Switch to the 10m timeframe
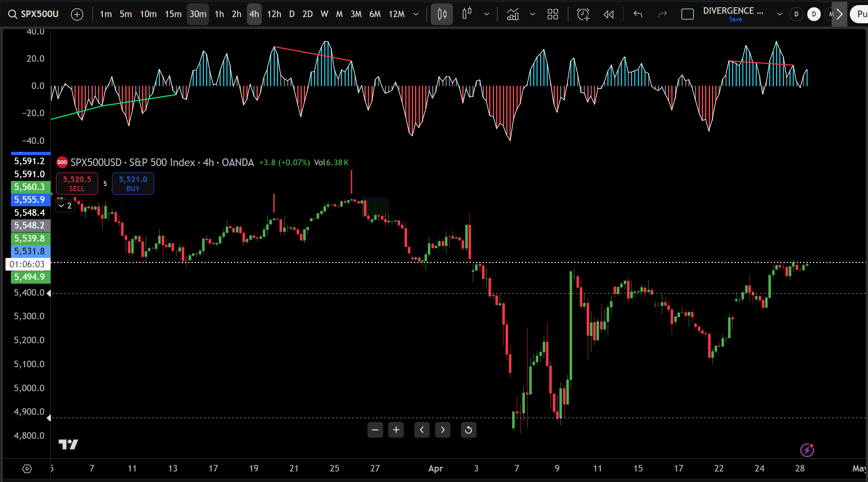Image resolution: width=868 pixels, height=482 pixels. (148, 14)
